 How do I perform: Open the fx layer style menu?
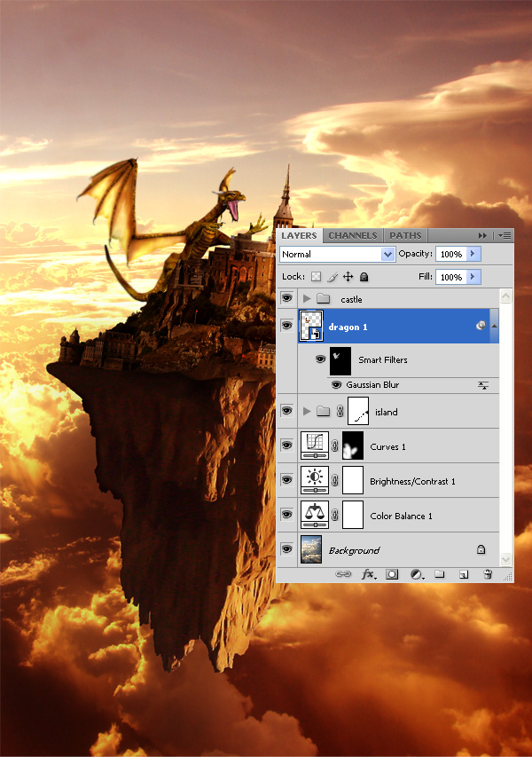369,574
